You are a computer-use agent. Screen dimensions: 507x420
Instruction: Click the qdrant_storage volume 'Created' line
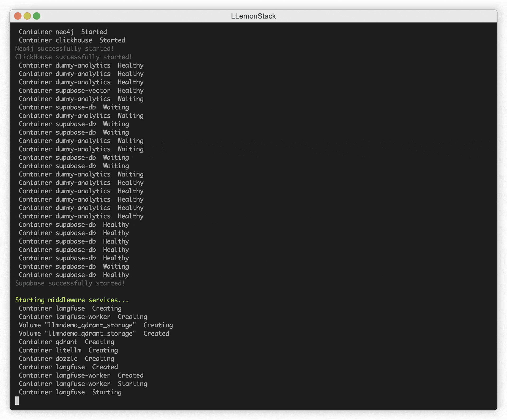[94, 334]
